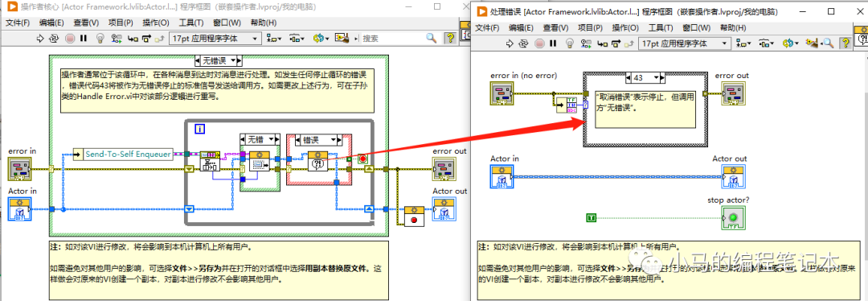The image size is (868, 301).
Task: Open 工具(T) menu in 操作者核心 window
Action: pos(191,23)
